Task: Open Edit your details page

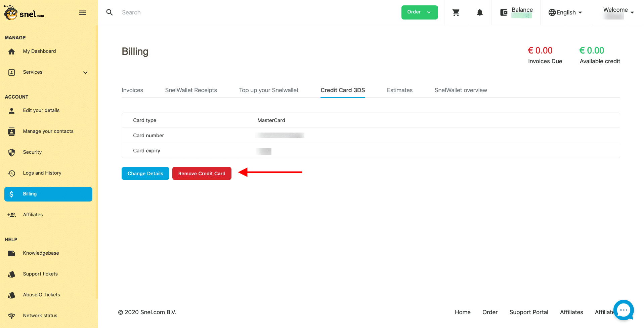Action: (41, 110)
